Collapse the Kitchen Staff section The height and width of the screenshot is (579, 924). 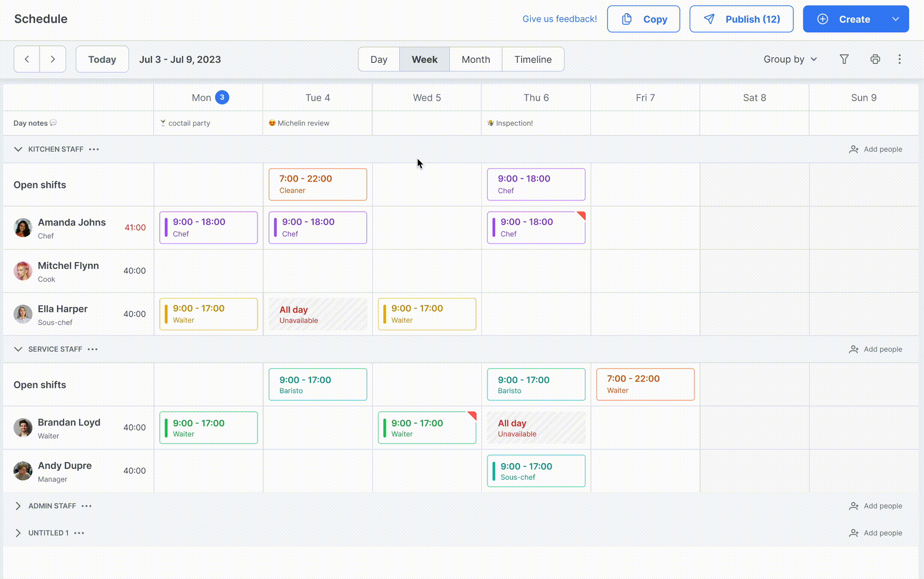(x=18, y=149)
